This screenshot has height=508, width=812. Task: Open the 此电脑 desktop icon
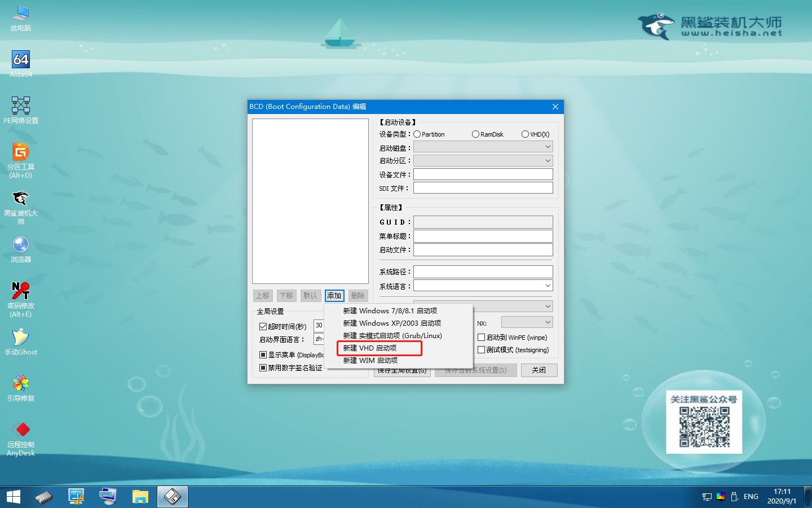point(21,17)
